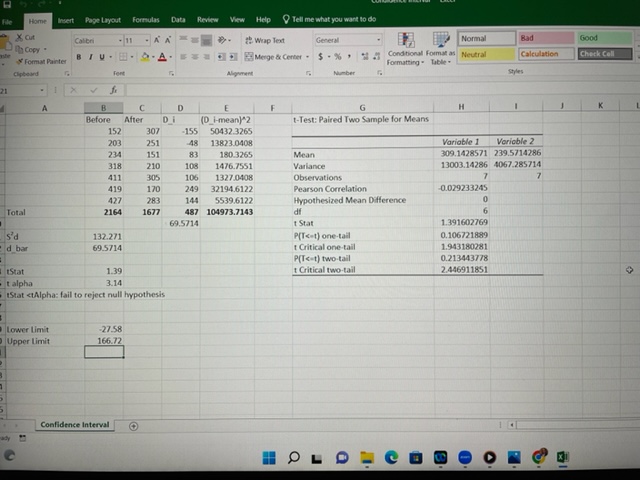Open Alignment group dialog launcher
The image size is (640, 480).
[x=309, y=73]
